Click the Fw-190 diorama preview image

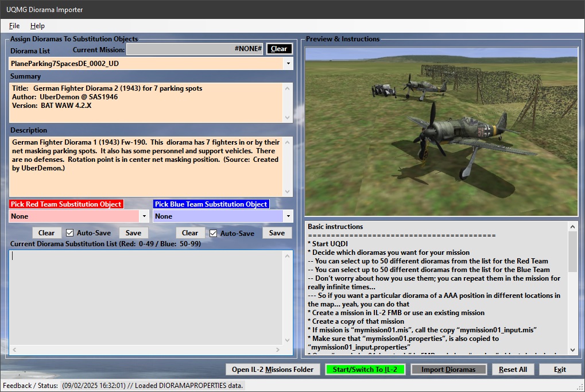point(441,131)
